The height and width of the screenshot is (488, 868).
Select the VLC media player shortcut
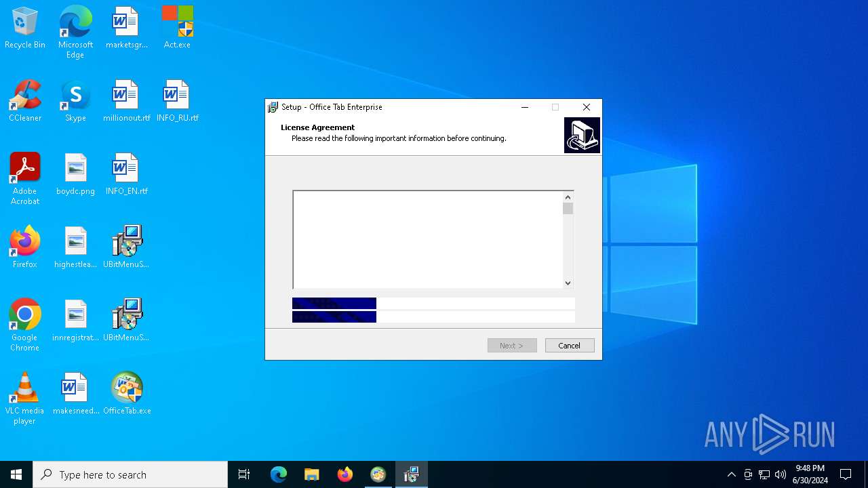tap(25, 399)
